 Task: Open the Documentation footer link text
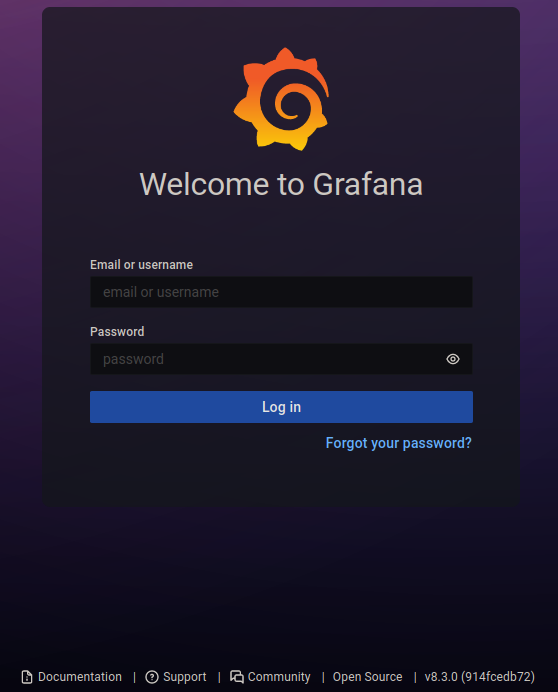(x=79, y=677)
